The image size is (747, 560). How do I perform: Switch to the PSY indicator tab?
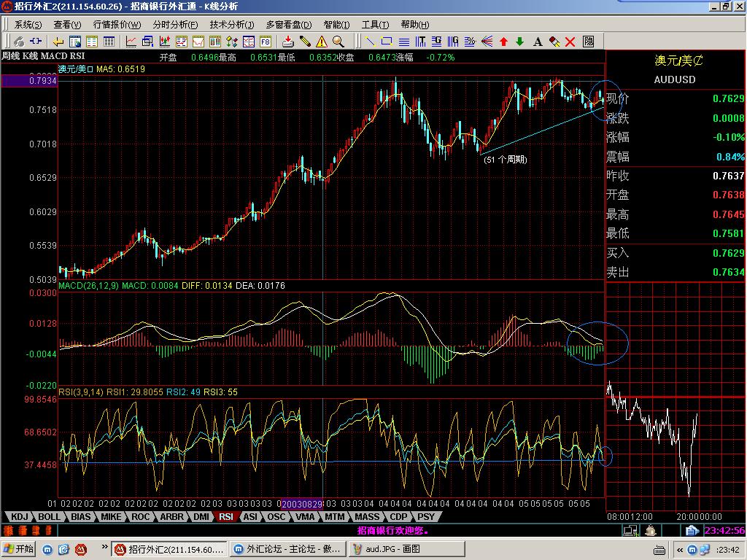pos(426,517)
